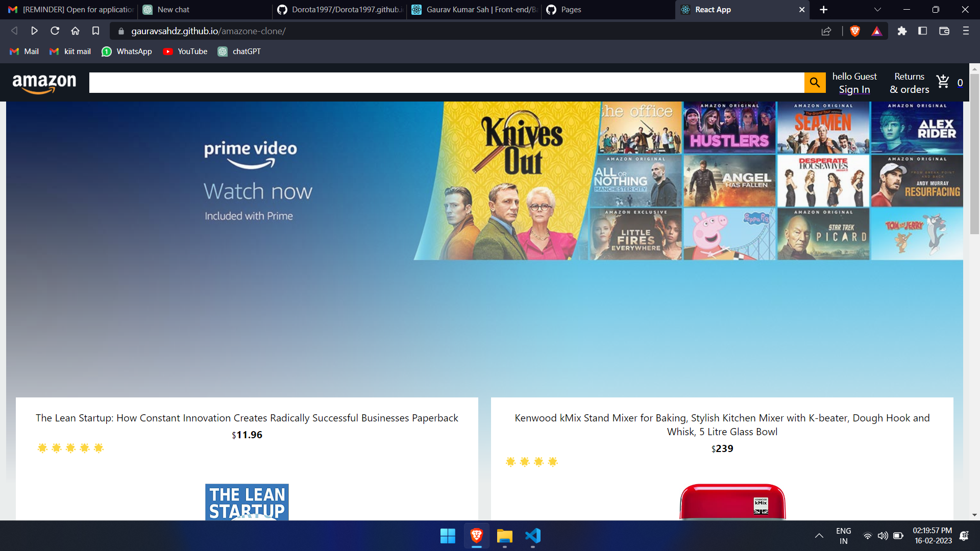The width and height of the screenshot is (980, 551).
Task: Show hidden system tray icons chevron
Action: click(819, 536)
